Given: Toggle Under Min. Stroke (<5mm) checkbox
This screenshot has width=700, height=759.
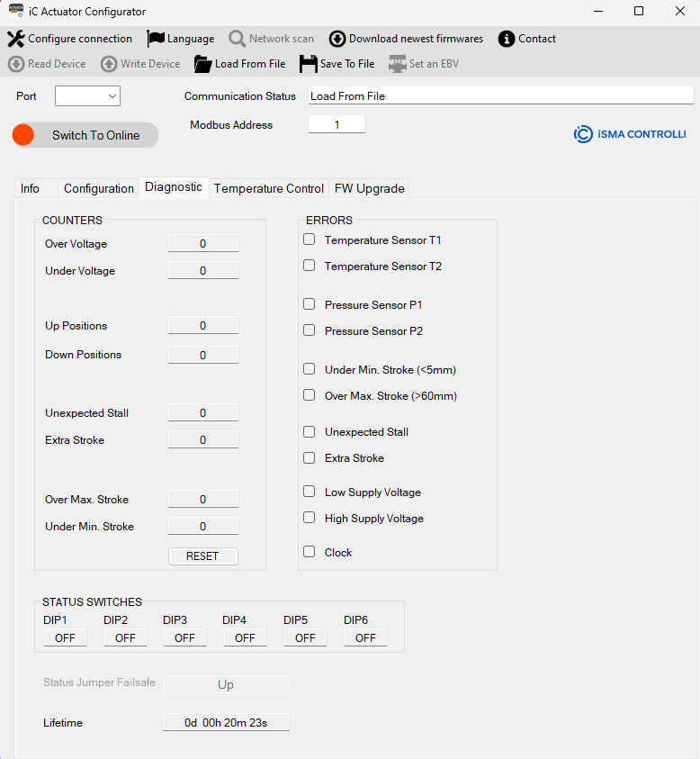Looking at the screenshot, I should (310, 369).
